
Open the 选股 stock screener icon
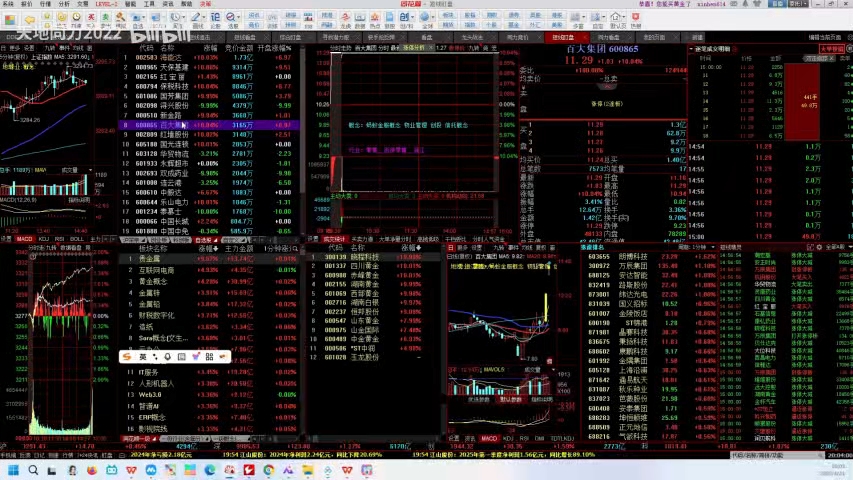coord(231,21)
